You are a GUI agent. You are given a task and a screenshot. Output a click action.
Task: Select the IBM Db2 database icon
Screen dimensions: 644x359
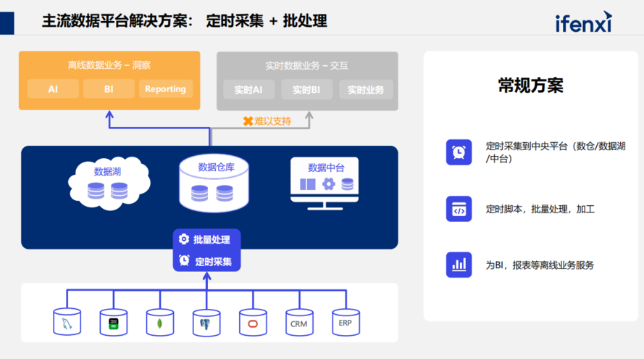coord(114,322)
